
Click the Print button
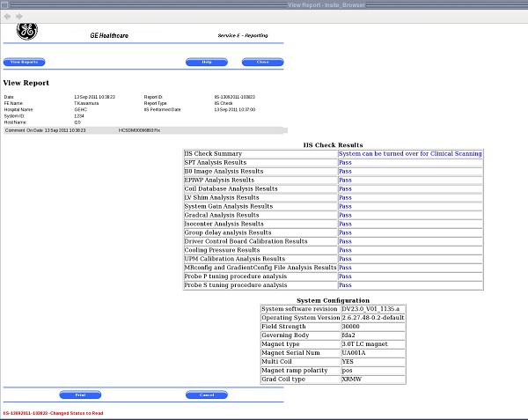click(x=81, y=394)
